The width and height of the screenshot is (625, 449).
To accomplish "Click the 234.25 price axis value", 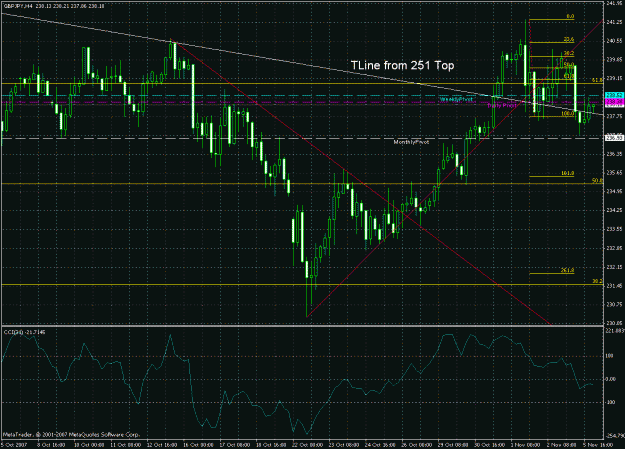I will coord(615,210).
